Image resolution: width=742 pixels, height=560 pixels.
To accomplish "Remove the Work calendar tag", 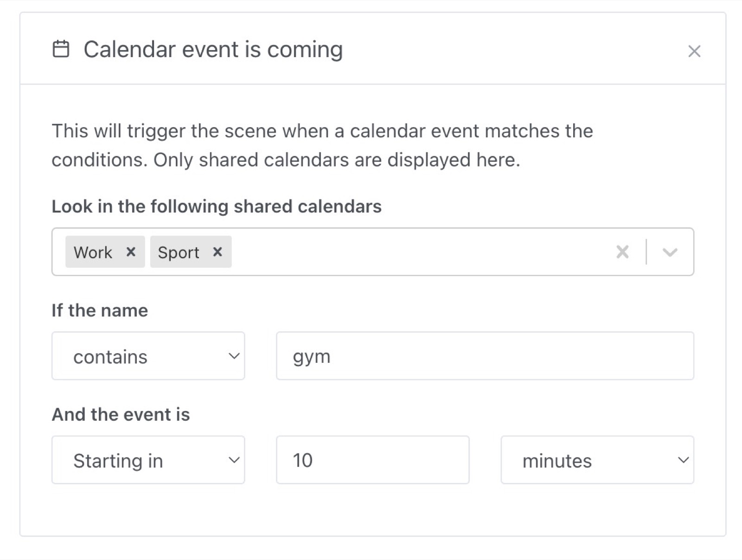I will pyautogui.click(x=131, y=252).
